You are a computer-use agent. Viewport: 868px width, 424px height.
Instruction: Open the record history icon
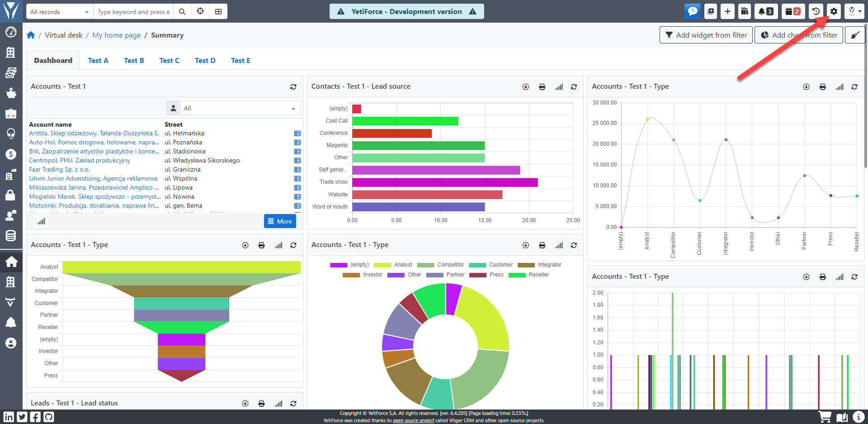pyautogui.click(x=816, y=11)
